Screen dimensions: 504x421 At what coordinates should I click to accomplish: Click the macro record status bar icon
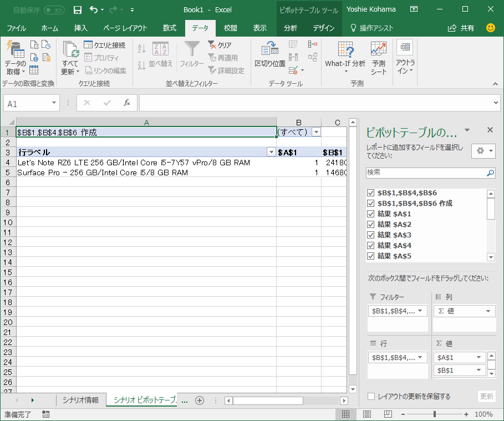click(x=45, y=414)
